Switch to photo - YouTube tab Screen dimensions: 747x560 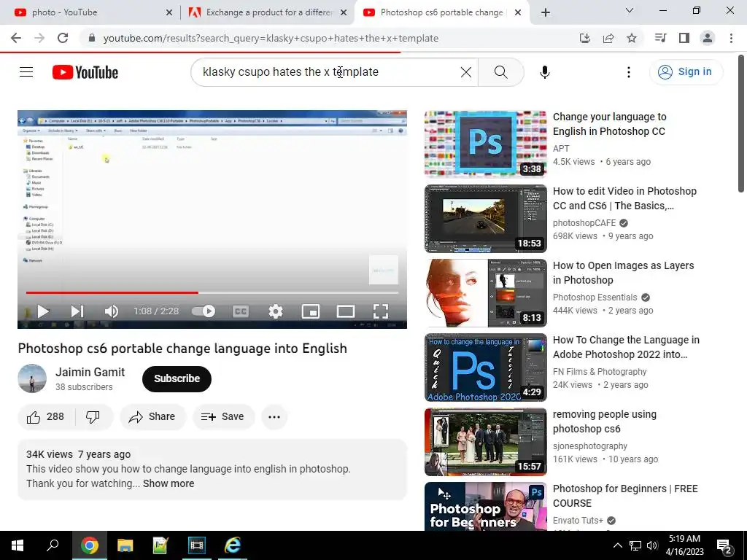click(x=90, y=12)
